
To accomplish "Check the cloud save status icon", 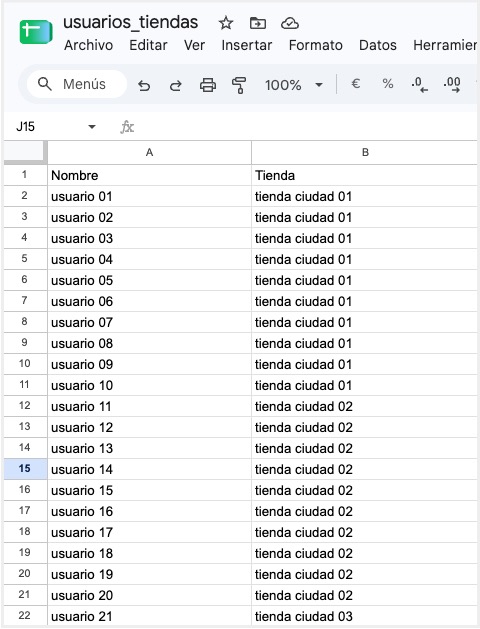I will tap(290, 23).
